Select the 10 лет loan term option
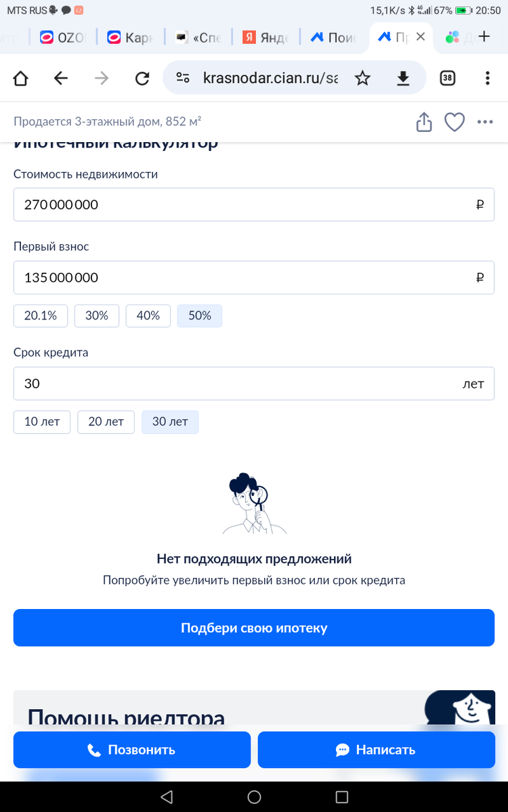Viewport: 508px width, 812px height. [41, 422]
